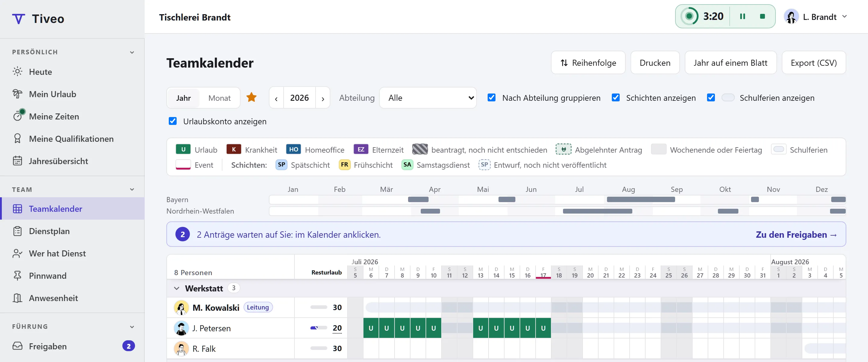Uncheck Nach Abteilung gruppieren
This screenshot has height=362, width=868.
pos(491,97)
